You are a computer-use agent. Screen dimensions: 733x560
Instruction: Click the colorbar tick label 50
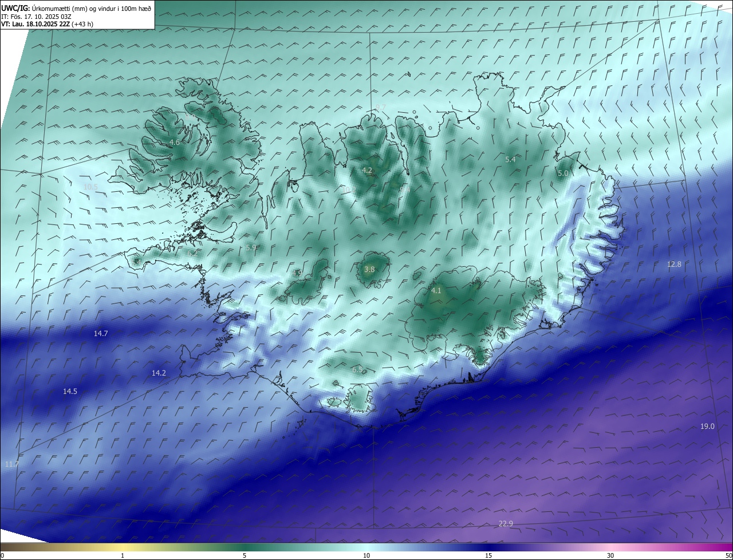click(x=728, y=555)
